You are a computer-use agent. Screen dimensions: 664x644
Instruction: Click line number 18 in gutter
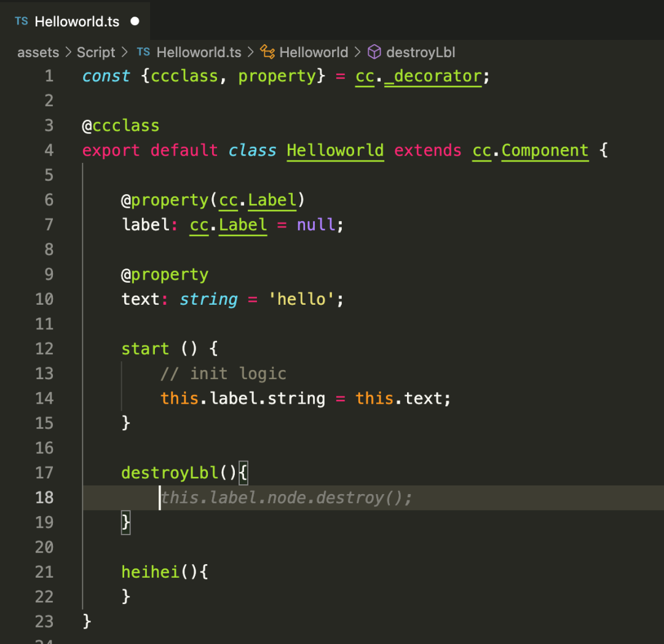(x=44, y=498)
